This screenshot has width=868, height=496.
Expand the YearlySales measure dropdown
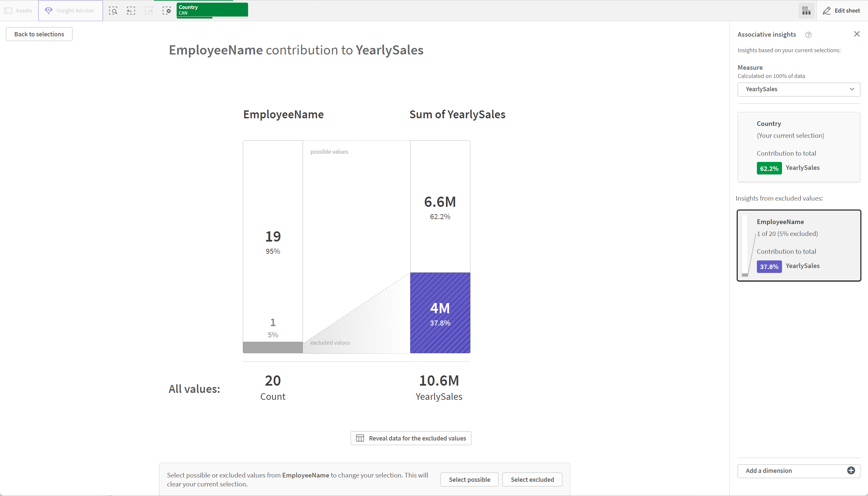coord(852,89)
